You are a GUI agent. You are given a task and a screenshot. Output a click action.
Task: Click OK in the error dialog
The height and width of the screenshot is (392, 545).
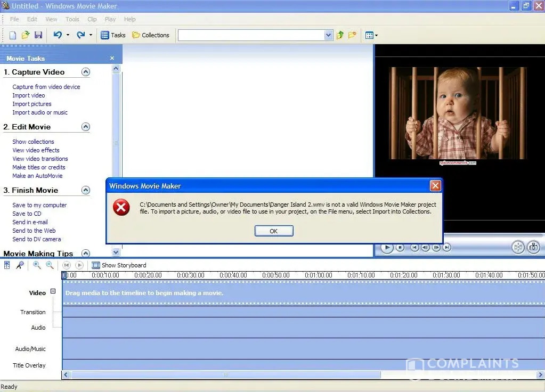274,231
